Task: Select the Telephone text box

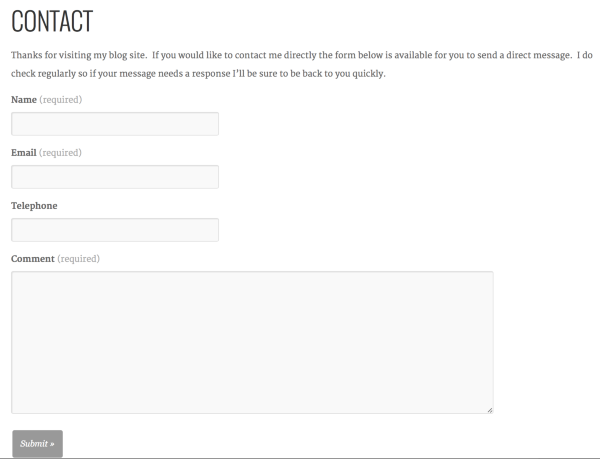Action: (x=114, y=230)
